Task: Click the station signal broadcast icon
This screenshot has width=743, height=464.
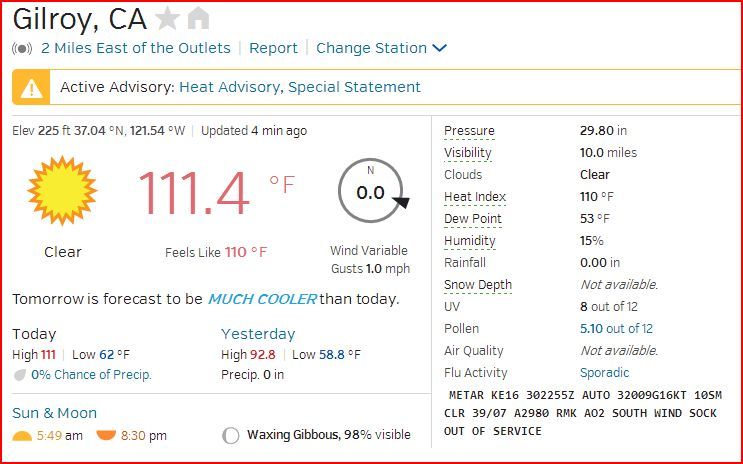Action: coord(22,48)
